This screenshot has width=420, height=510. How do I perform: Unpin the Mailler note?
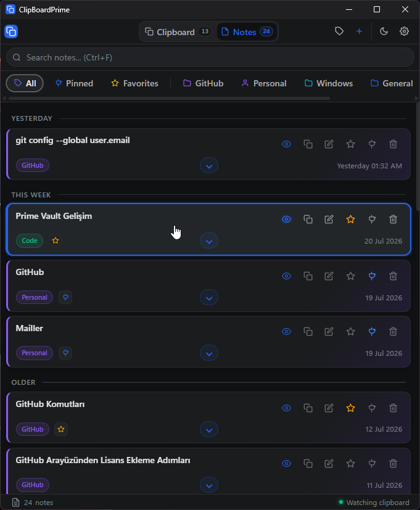pyautogui.click(x=372, y=331)
